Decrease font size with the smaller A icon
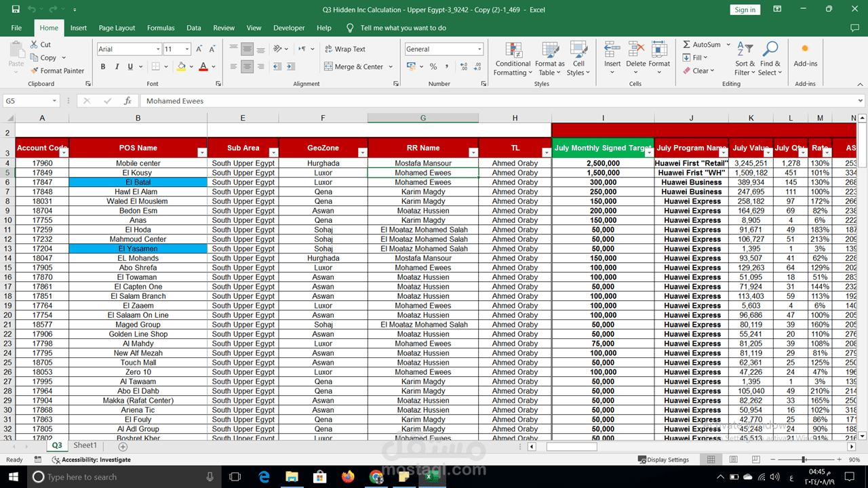 pyautogui.click(x=212, y=49)
